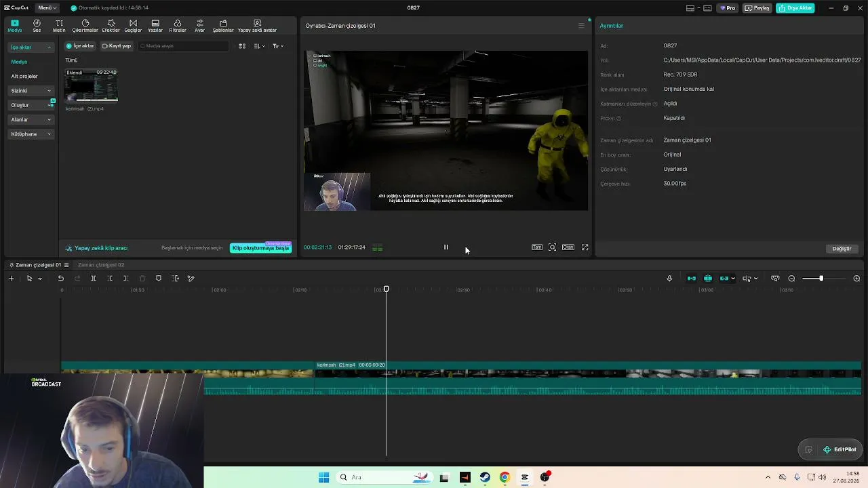
Task: Enter fullscreen preview in the player
Action: point(585,247)
